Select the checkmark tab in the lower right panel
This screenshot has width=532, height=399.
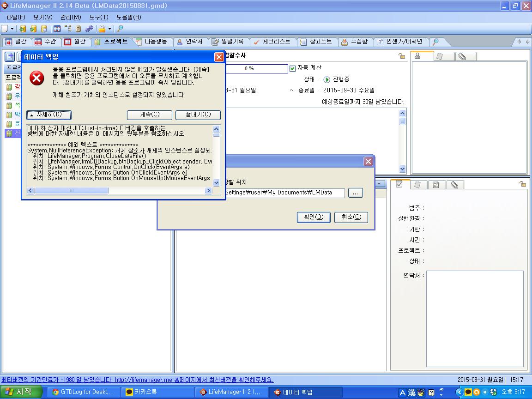400,185
